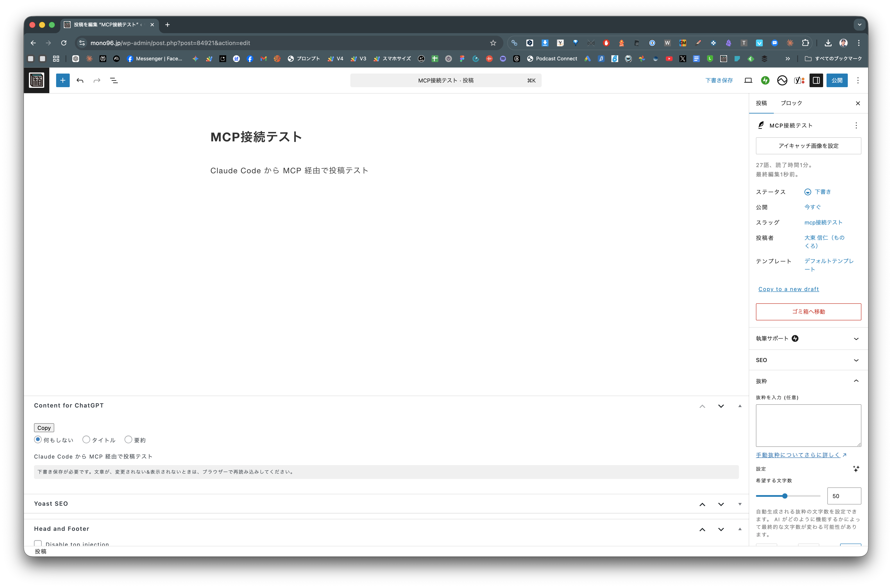The image size is (892, 588).
Task: Expand the 執筆サポート panel
Action: click(808, 339)
